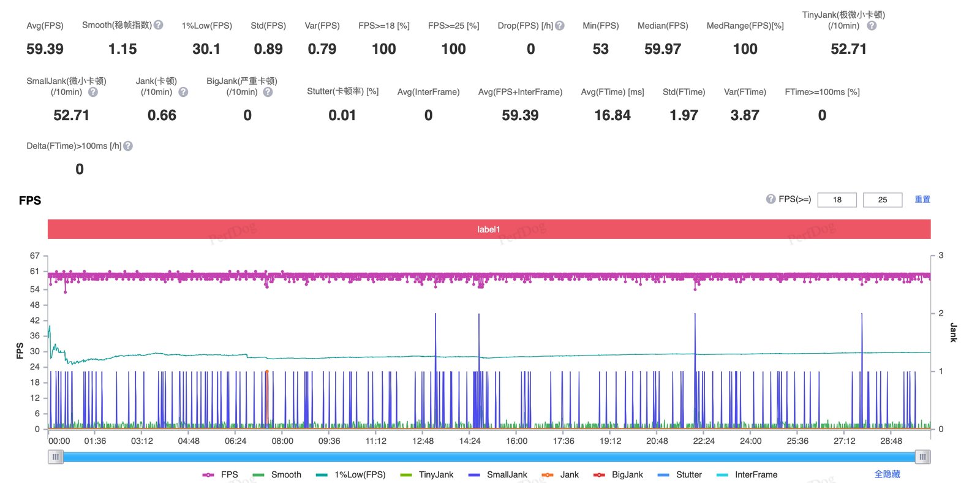Click the SmallJank(微小卡顿) help icon
The image size is (980, 483).
pos(93,92)
